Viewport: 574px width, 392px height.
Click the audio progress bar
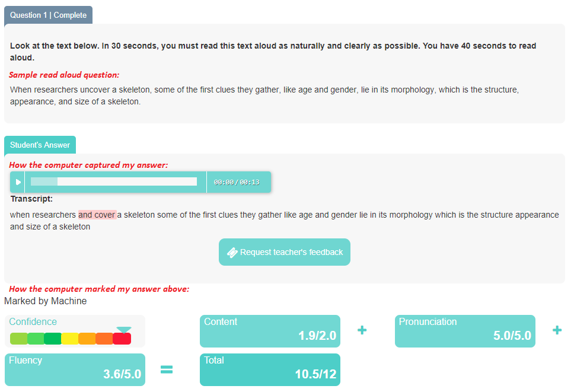(x=113, y=181)
